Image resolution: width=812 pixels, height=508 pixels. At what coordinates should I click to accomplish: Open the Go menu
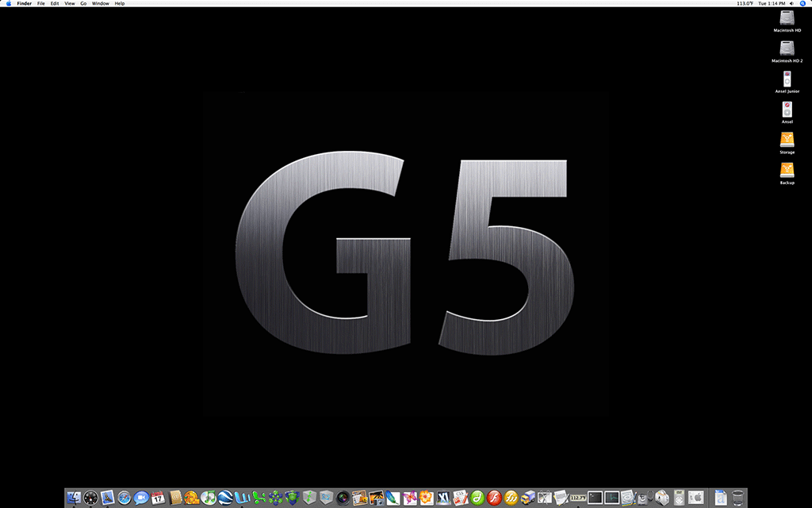[x=82, y=3]
